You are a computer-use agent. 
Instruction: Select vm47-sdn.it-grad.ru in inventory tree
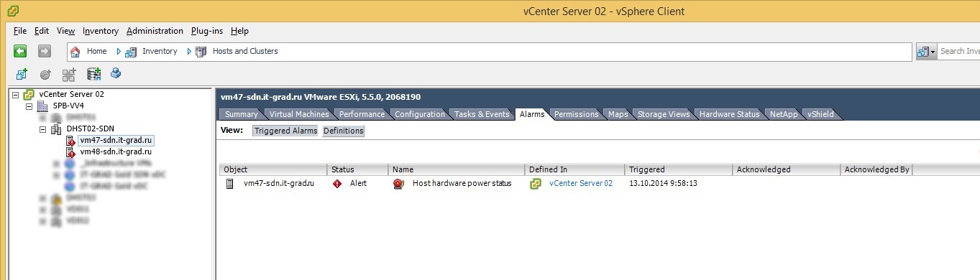point(116,141)
